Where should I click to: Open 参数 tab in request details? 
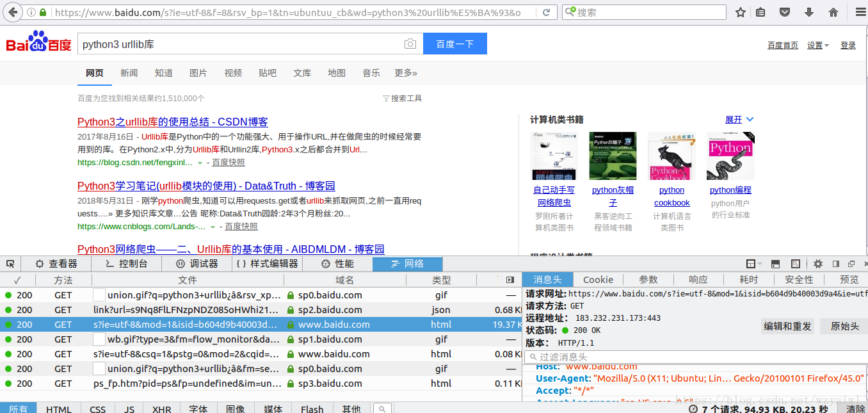pos(648,280)
